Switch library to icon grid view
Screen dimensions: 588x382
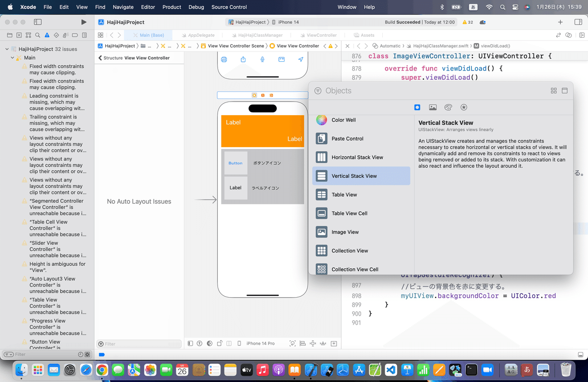click(x=554, y=91)
